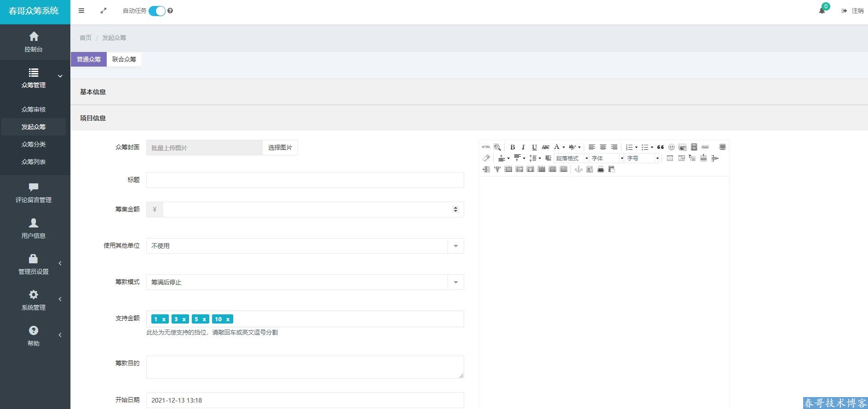Switch to the 联合众筹 tab

coord(124,59)
